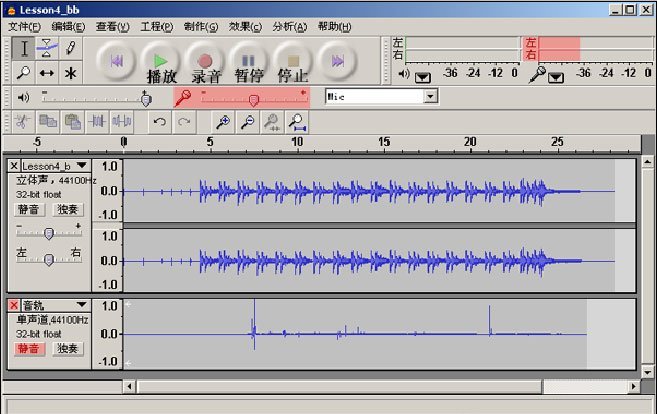Viewport: 657px width, 414px height.
Task: Click the Lesson4_b gain slider handle
Action: click(49, 233)
